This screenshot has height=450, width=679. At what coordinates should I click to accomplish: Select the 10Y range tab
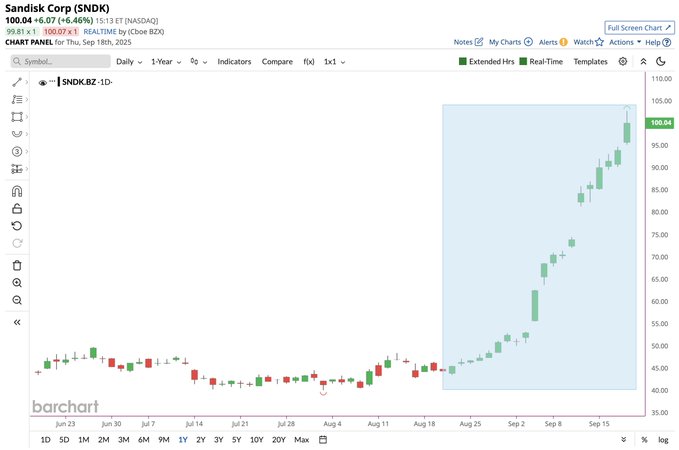[256, 440]
